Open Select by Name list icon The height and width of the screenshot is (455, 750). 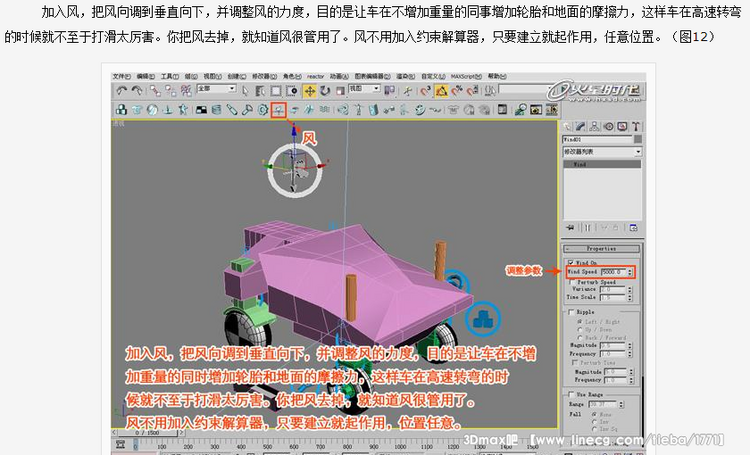(260, 90)
